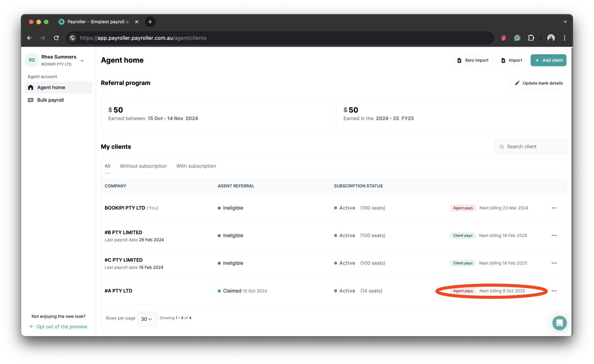Open the chat support bubble icon

coord(559,323)
